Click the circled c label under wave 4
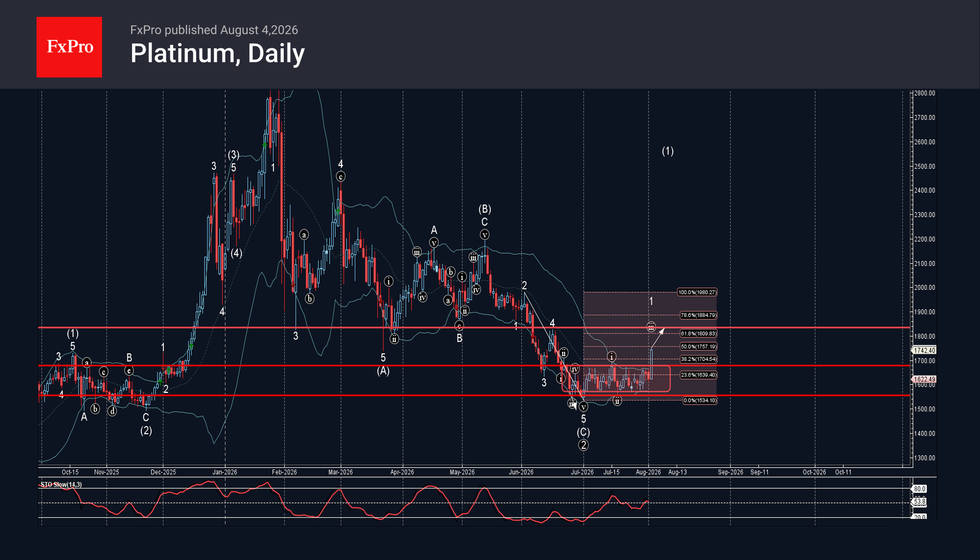The image size is (980, 560). click(x=341, y=177)
